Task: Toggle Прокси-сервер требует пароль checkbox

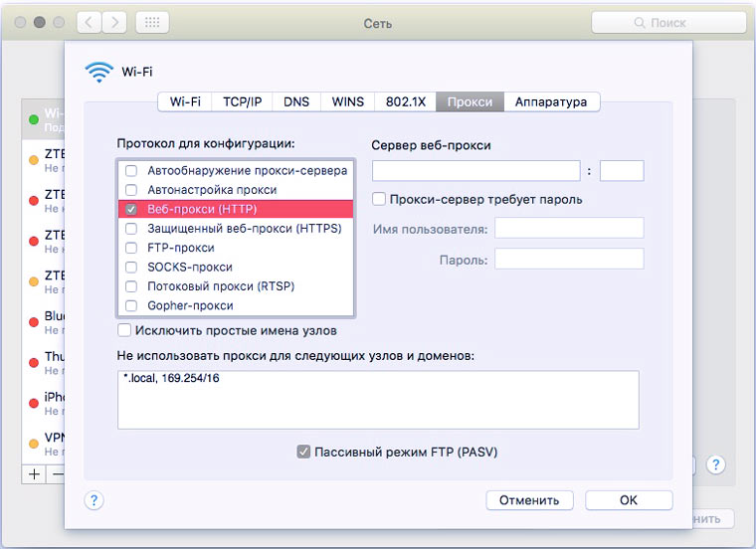Action: point(379,199)
